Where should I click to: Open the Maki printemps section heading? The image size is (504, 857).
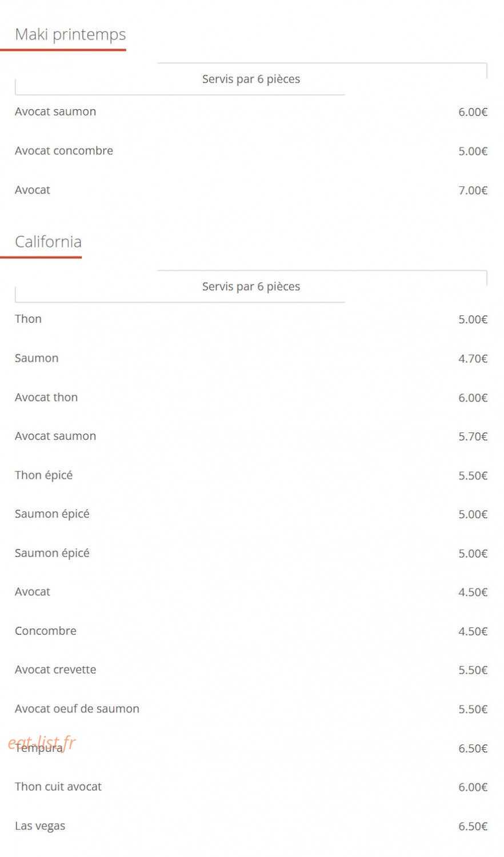(70, 34)
